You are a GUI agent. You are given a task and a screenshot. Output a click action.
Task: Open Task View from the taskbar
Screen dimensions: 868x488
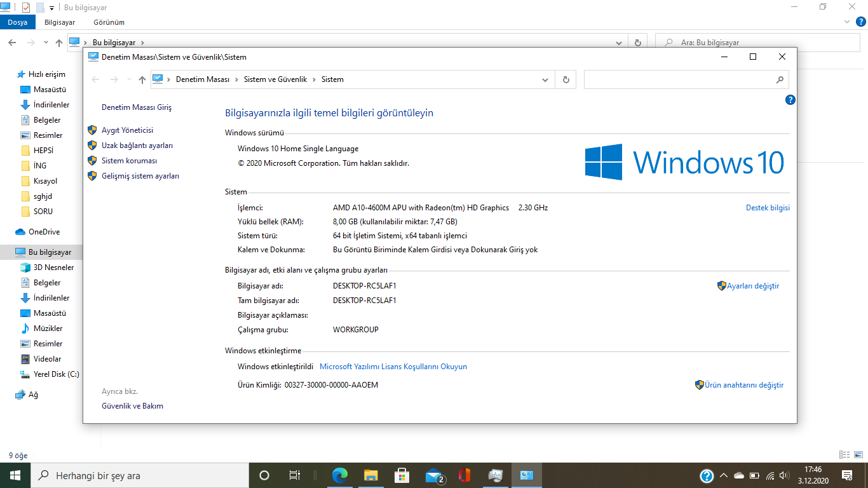point(294,475)
